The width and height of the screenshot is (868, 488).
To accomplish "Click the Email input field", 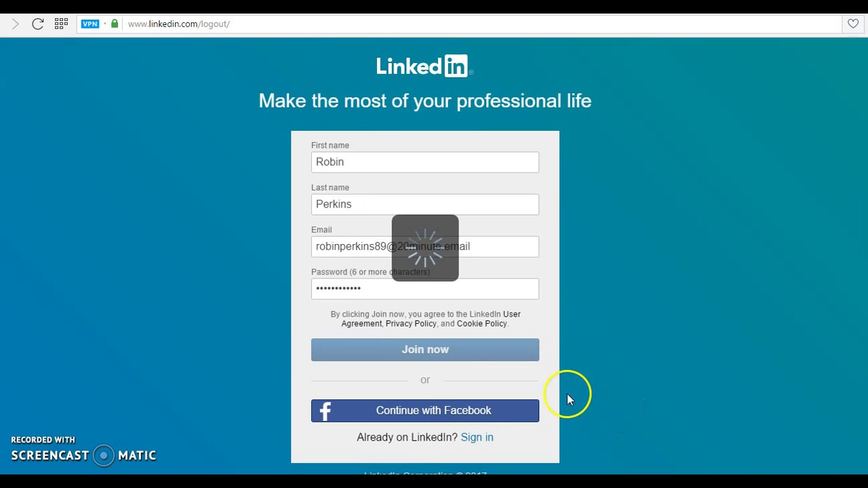I will click(425, 246).
